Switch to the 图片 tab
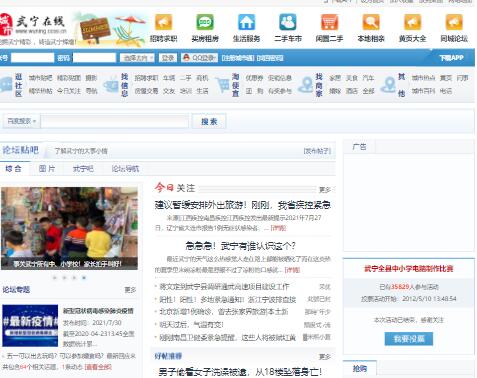Viewport: 477px width, 378px height. [47, 169]
